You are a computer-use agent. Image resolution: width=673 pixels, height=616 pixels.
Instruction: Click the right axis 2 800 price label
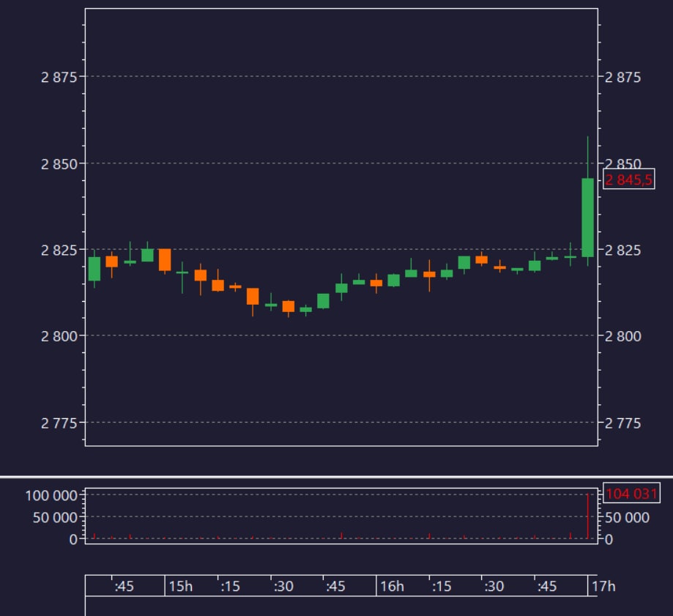pos(622,336)
